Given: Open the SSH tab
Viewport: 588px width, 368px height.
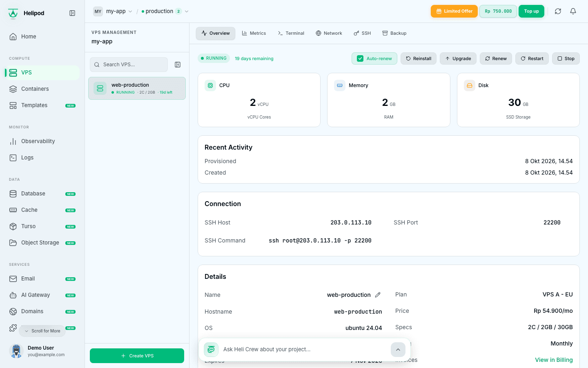Looking at the screenshot, I should point(362,33).
